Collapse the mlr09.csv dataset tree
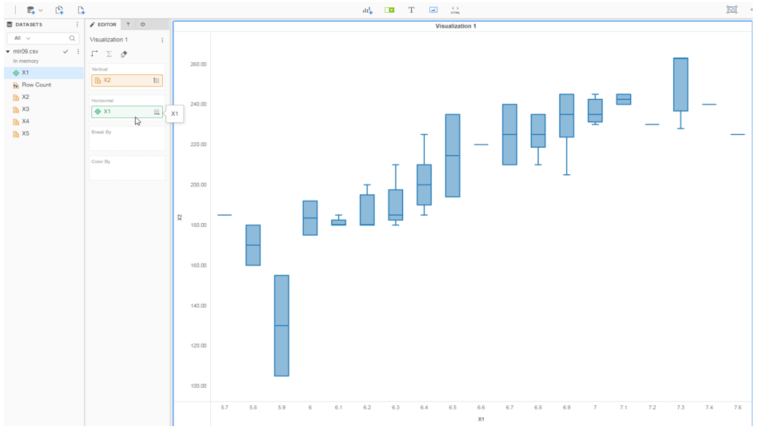784x444 pixels. pos(8,50)
